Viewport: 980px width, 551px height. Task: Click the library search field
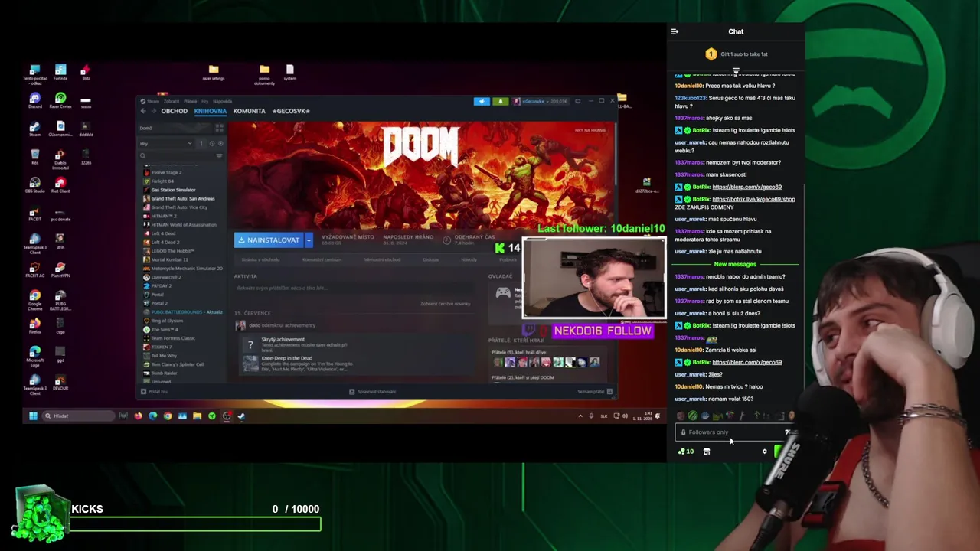(176, 156)
